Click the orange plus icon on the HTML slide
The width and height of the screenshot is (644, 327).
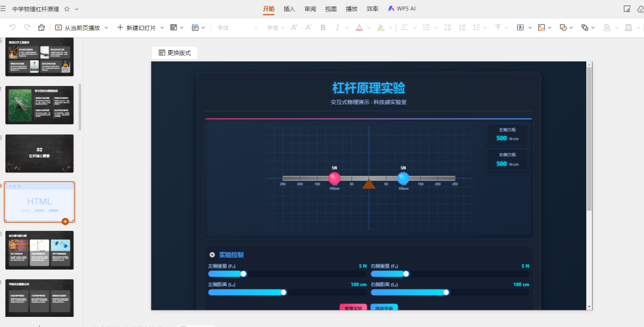point(65,221)
